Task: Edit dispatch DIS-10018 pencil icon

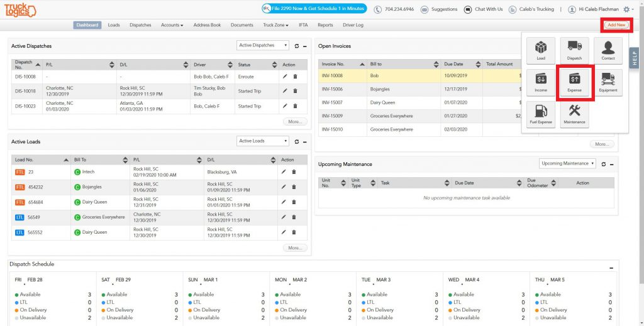Action: [x=285, y=91]
